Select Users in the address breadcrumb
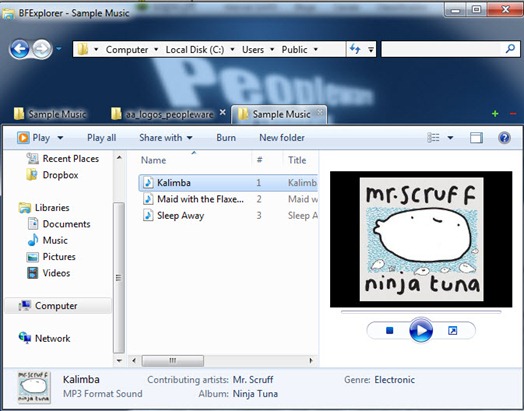Image resolution: width=524 pixels, height=411 pixels. (253, 49)
